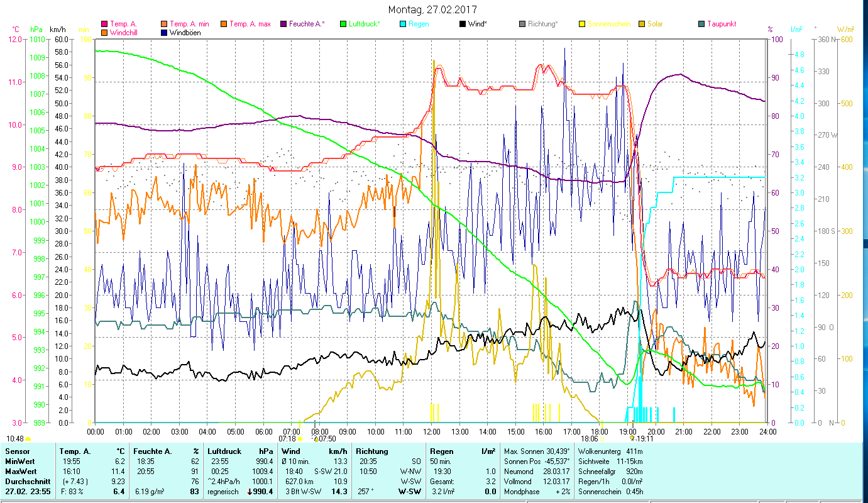Click the orange Windchill legend swatch
Image resolution: width=868 pixels, height=503 pixels.
pos(104,33)
